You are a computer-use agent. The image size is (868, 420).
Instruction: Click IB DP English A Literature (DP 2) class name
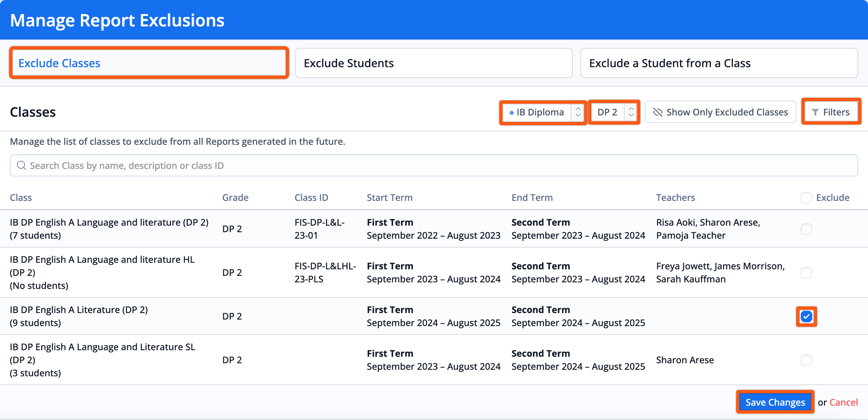coord(79,309)
